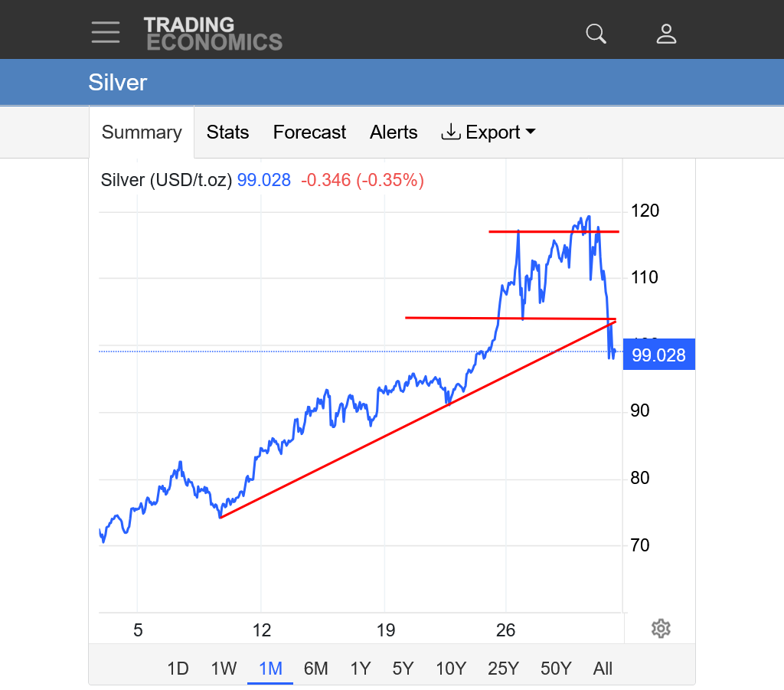Pick the 10Y time range
This screenshot has height=690, width=784.
tap(450, 669)
